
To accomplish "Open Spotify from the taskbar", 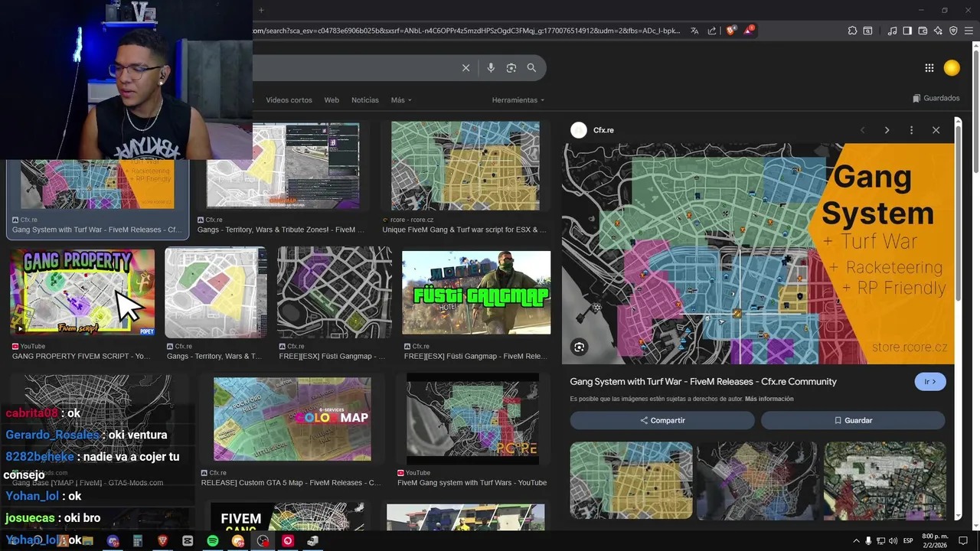I will [x=213, y=541].
